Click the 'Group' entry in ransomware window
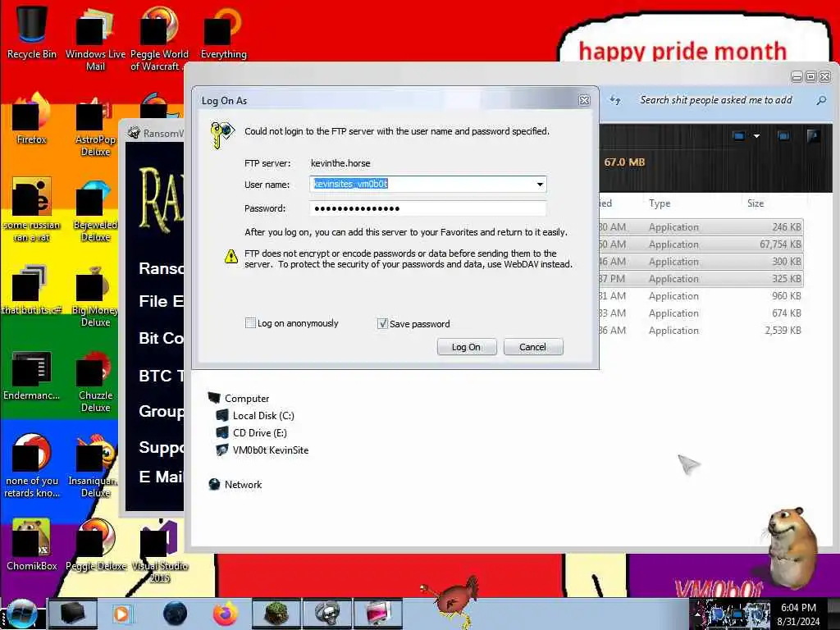Viewport: 840px width, 630px height. [x=161, y=411]
